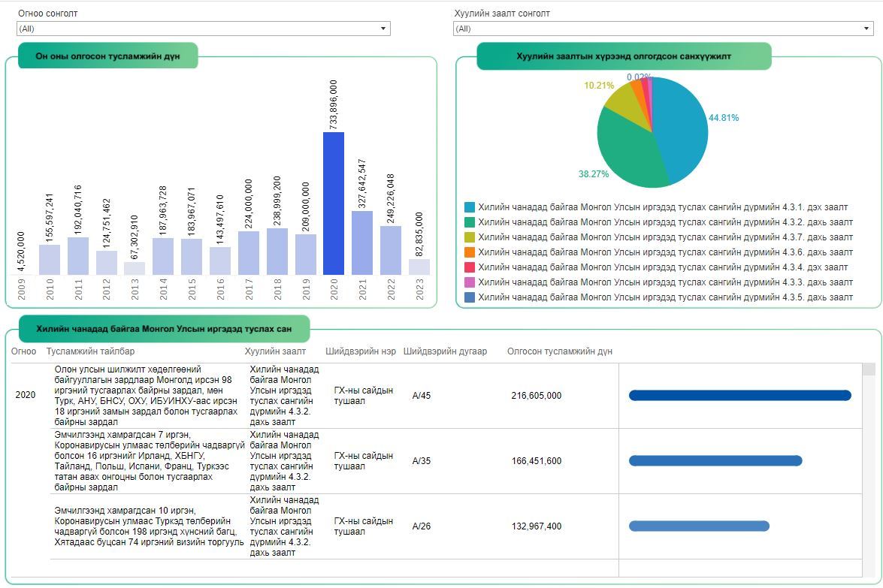Image resolution: width=883 pixels, height=588 pixels.
Task: Select the orange legend swatch for 4.3.6
Action: 470,252
